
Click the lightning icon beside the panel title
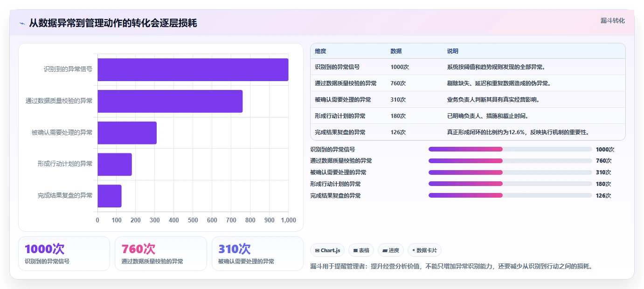[22, 23]
